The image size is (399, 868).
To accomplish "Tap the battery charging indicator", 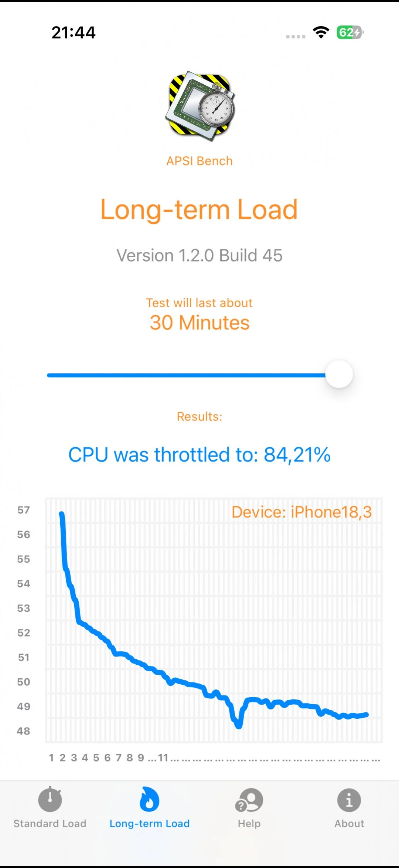I will (x=349, y=33).
